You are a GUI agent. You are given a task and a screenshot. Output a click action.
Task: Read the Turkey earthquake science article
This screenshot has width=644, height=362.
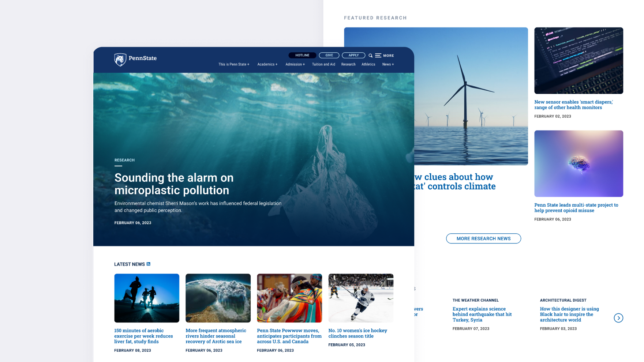click(x=482, y=314)
